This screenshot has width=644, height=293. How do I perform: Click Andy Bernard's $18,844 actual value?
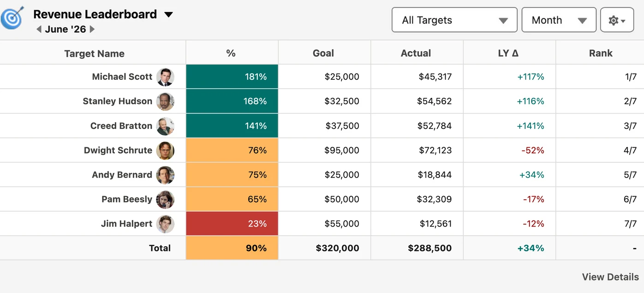point(435,174)
